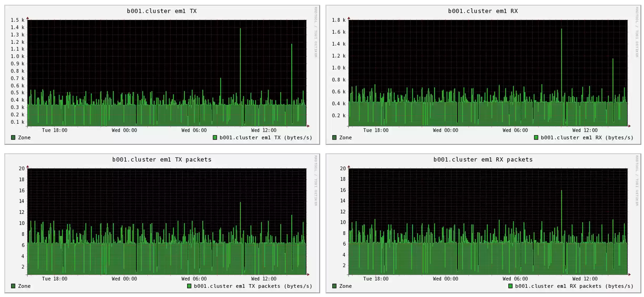
Task: Click the em1 RX packets legend square
Action: [510, 286]
